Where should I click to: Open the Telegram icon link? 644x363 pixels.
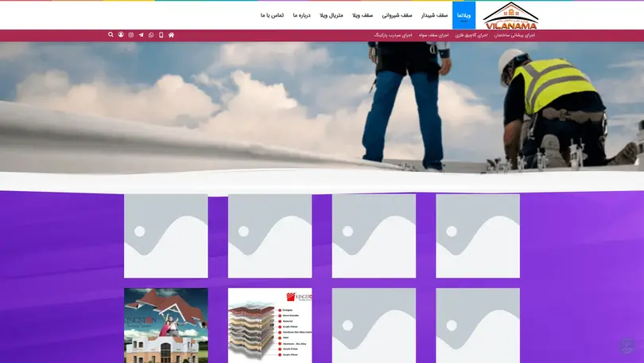click(141, 35)
